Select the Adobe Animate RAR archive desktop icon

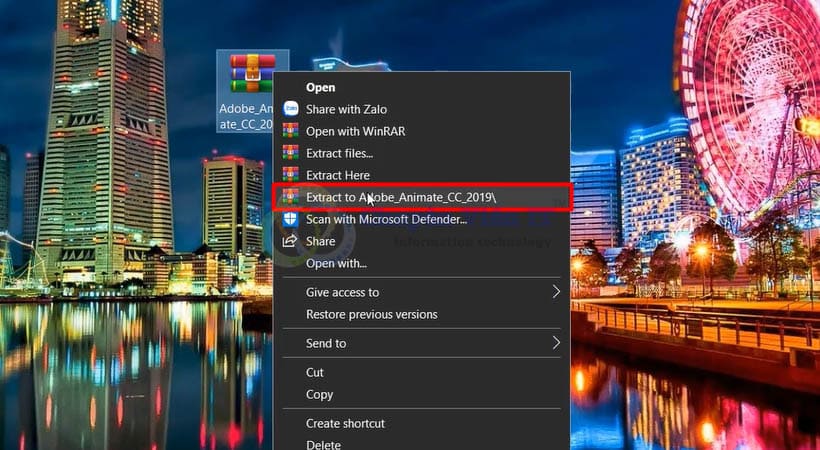[x=252, y=73]
